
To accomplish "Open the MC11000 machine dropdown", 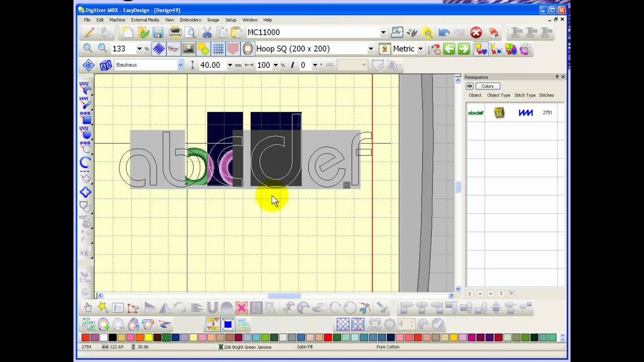I will [x=383, y=33].
